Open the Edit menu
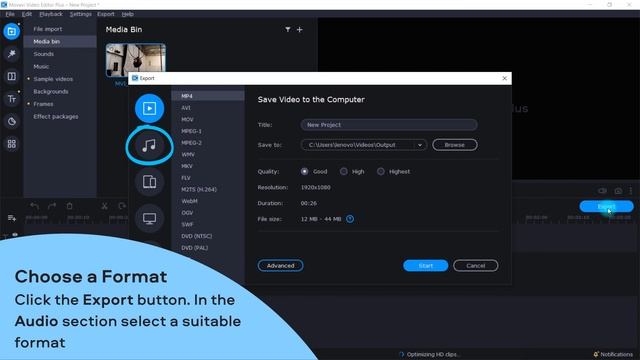Screen dimensions: 640x360 pyautogui.click(x=27, y=14)
